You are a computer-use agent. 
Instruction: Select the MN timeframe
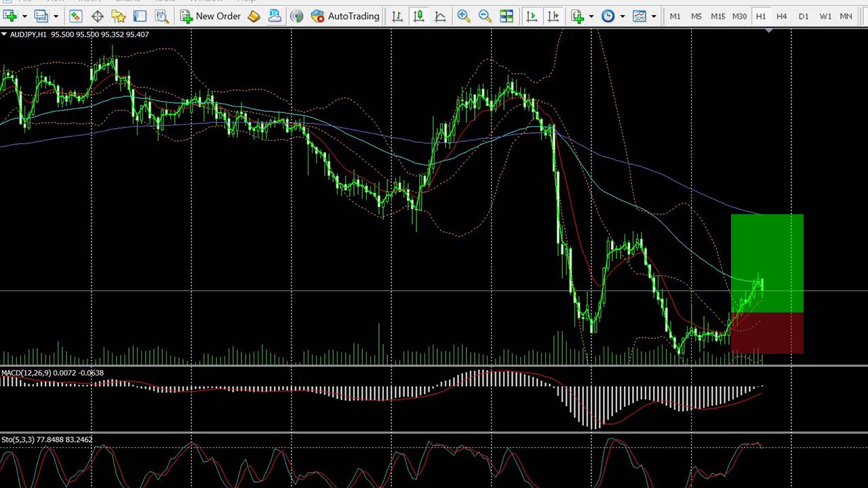click(x=846, y=16)
